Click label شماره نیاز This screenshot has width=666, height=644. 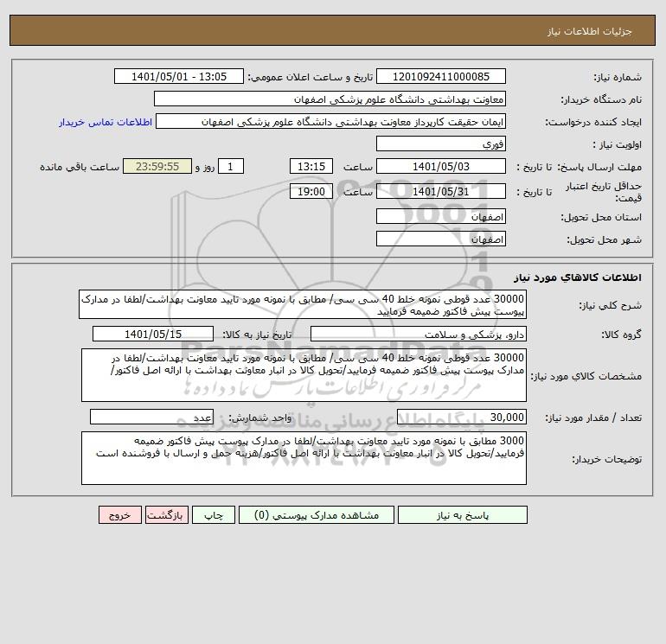click(618, 77)
